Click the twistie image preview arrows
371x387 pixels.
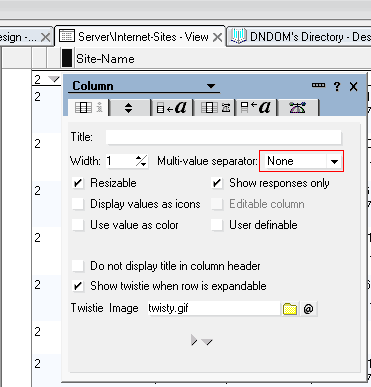point(202,341)
